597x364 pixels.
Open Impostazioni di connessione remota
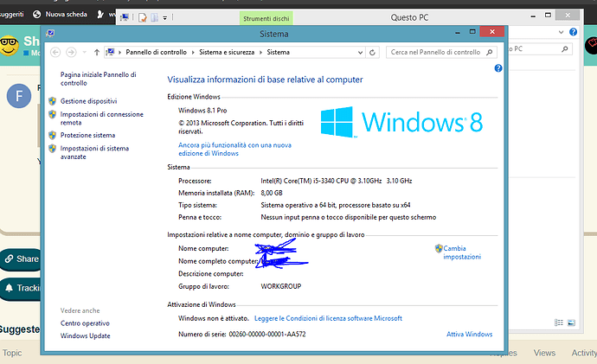point(101,118)
